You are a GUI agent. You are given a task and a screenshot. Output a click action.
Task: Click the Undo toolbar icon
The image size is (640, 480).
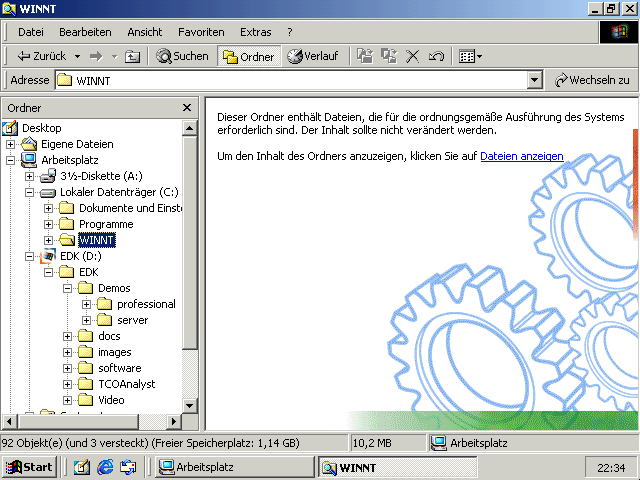point(436,56)
